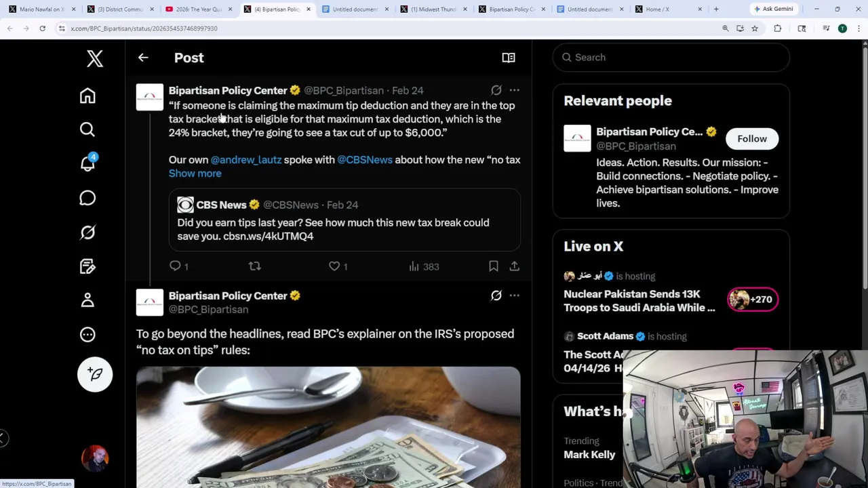Go to Home in the X sidebar

coord(87,96)
